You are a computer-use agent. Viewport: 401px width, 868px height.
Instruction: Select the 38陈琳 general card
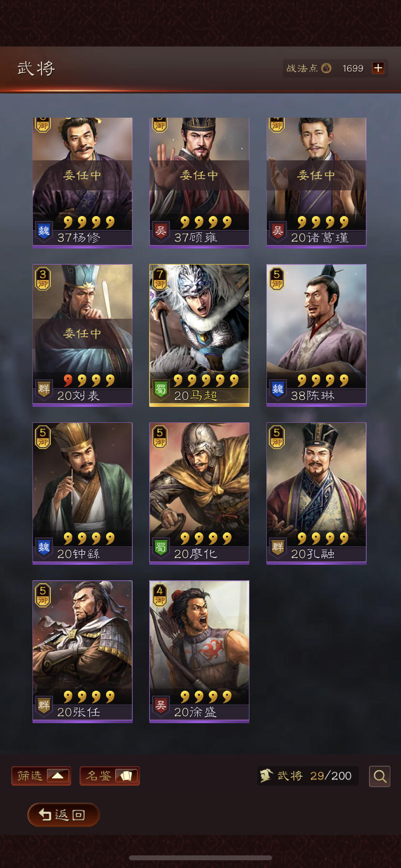pos(316,334)
